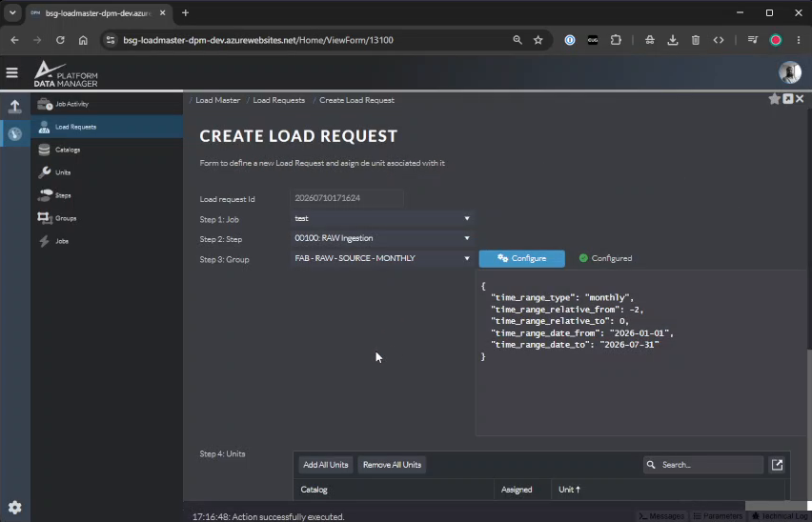Open the tab search dropdown arrow

pyautogui.click(x=12, y=13)
